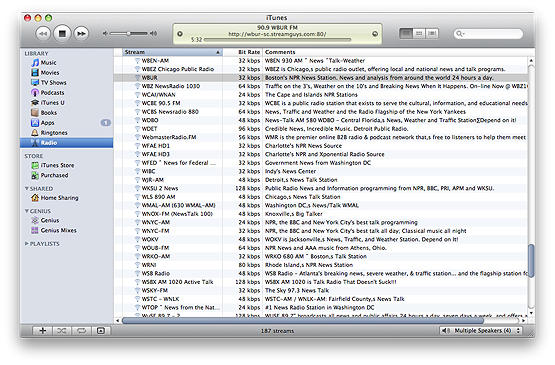555x365 pixels.
Task: Toggle shuffle mode
Action: pos(62,331)
